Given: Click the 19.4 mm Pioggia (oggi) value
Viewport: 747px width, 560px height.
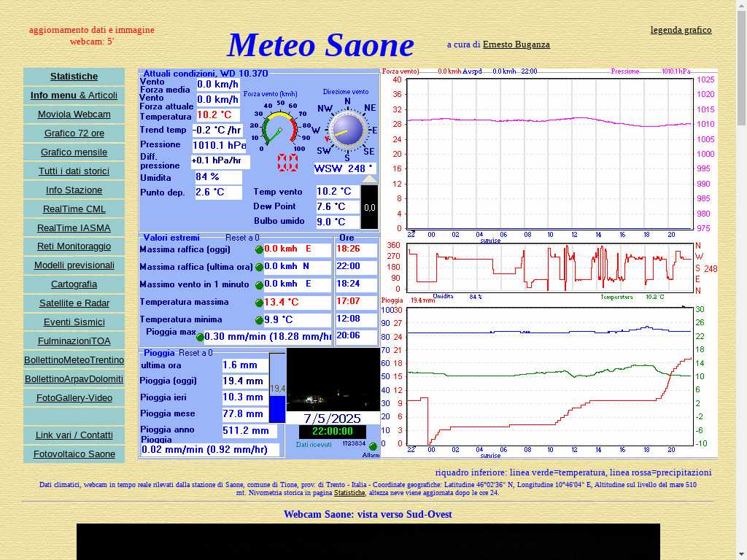Looking at the screenshot, I should tap(245, 381).
